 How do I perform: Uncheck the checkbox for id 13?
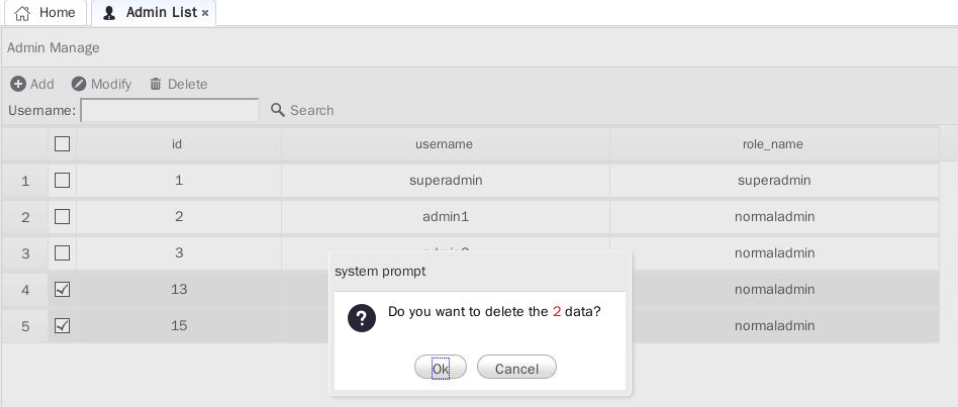(x=62, y=289)
